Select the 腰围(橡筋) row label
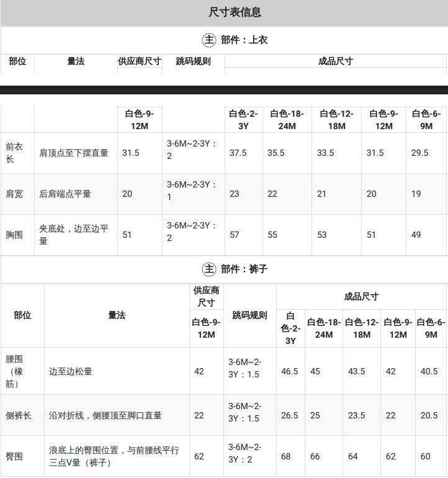Screen dimensions: 448x478 (x=14, y=371)
